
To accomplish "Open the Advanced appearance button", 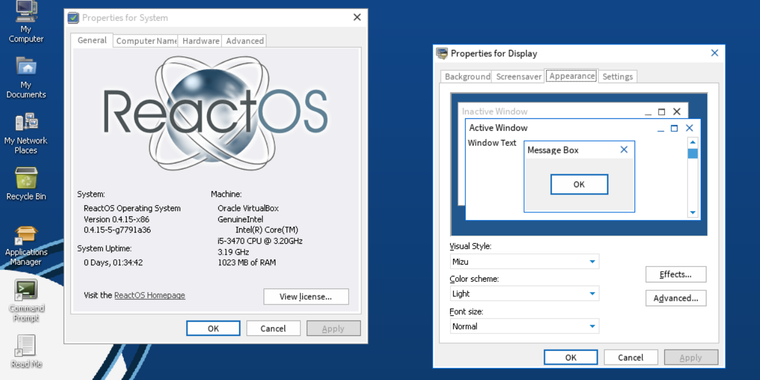I will click(676, 298).
